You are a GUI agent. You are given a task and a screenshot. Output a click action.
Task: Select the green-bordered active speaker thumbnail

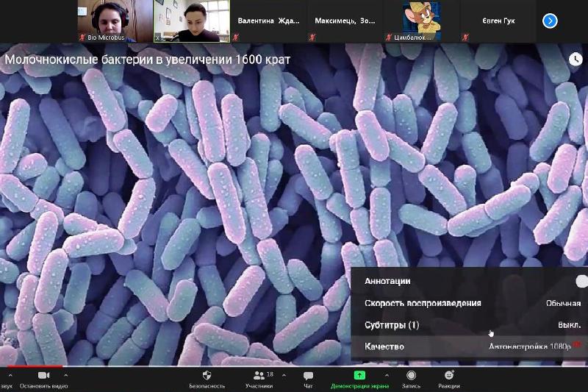tap(192, 21)
